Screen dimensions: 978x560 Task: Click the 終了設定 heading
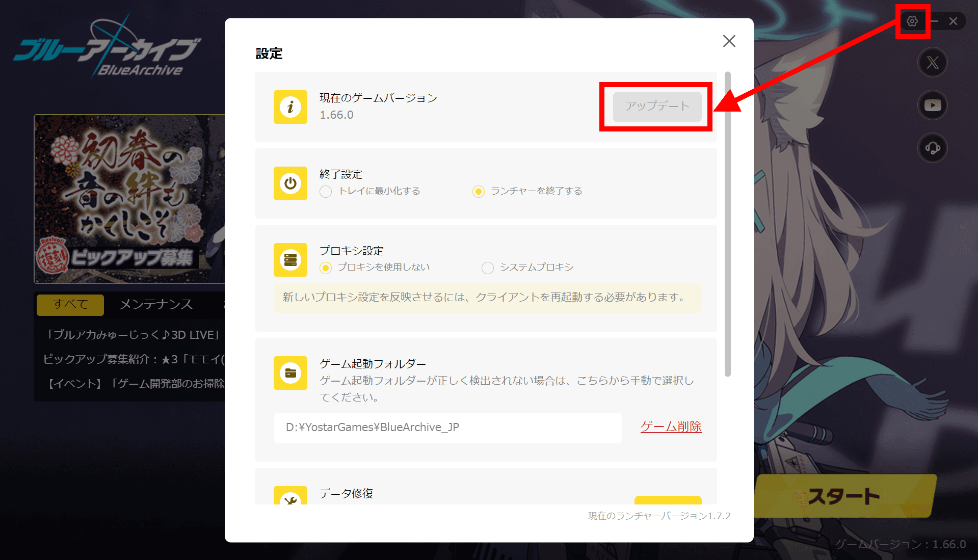tap(341, 174)
